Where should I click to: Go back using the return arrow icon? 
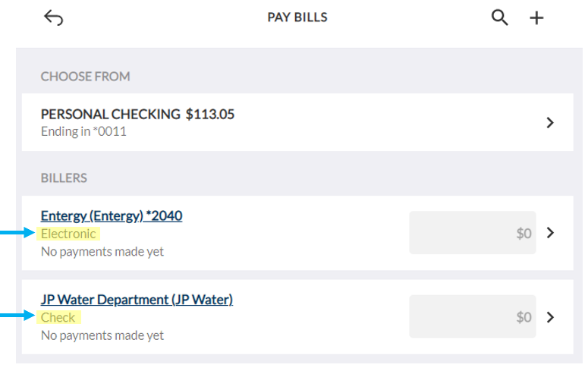click(53, 17)
